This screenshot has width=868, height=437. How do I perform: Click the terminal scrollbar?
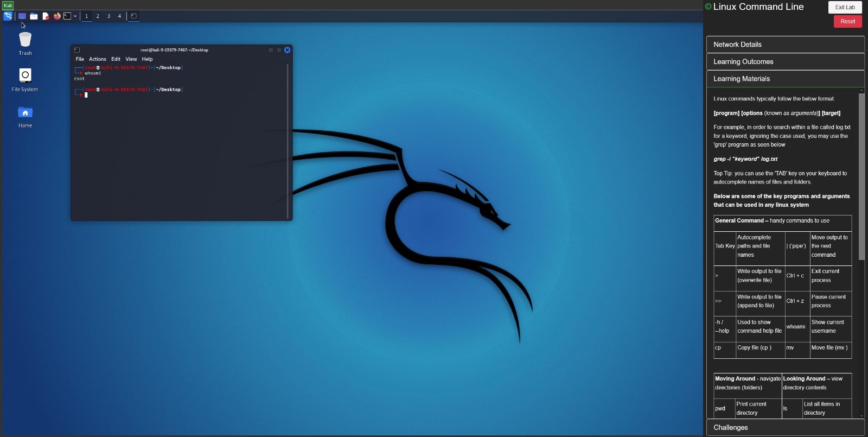point(288,141)
